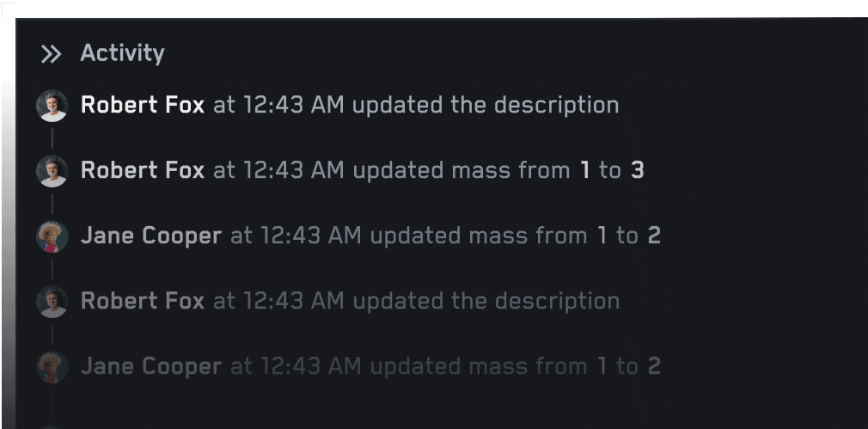Collapse the Activity panel using double-chevron icon

pos(51,53)
